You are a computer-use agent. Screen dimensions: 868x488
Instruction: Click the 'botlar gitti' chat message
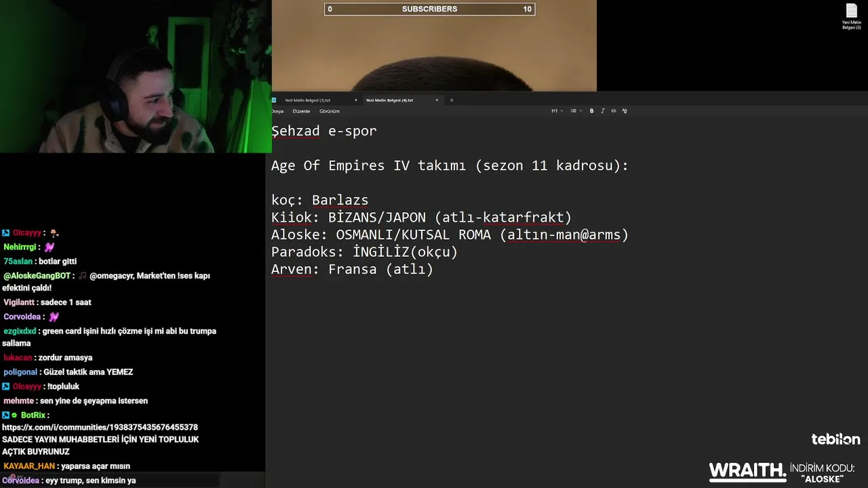tap(58, 262)
